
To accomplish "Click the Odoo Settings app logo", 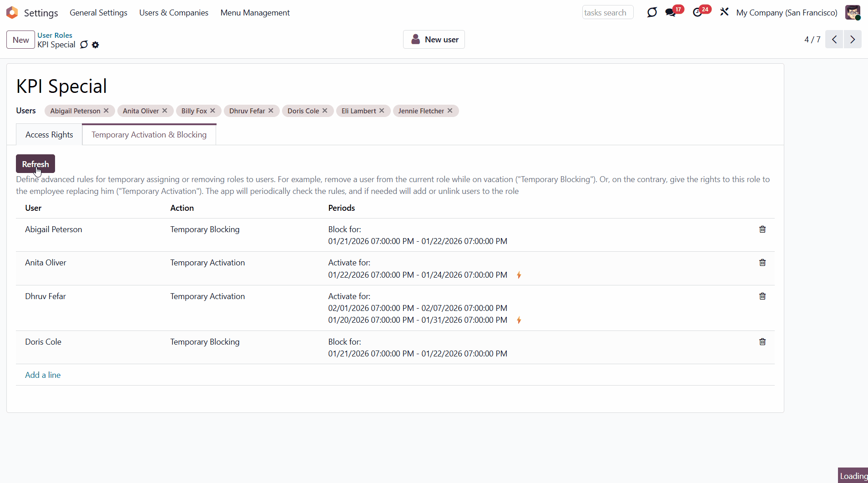I will pos(12,13).
